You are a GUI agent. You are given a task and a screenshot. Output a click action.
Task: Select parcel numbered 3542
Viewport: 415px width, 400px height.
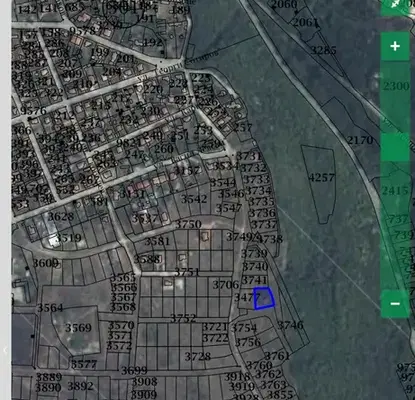point(194,199)
